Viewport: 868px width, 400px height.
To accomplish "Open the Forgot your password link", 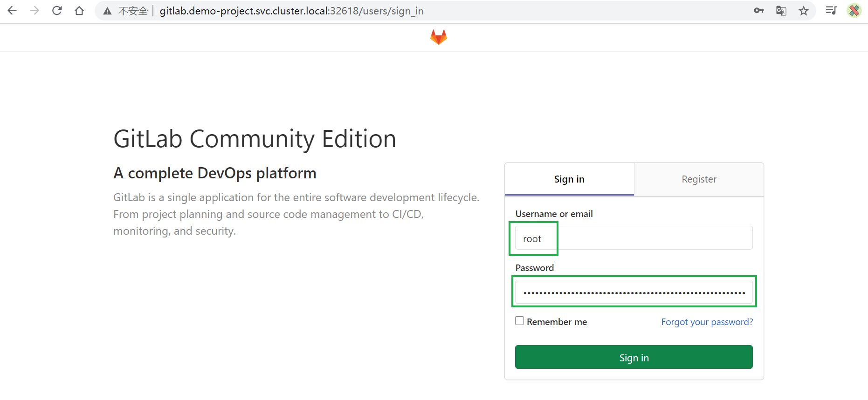I will click(707, 322).
